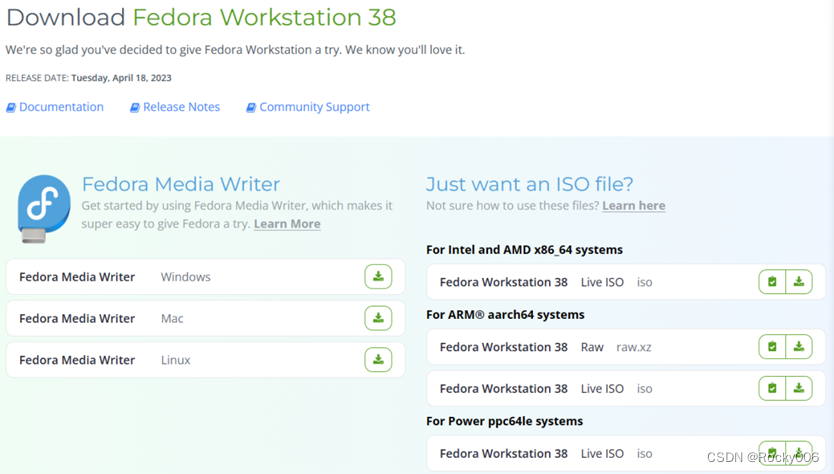The width and height of the screenshot is (834, 474).
Task: Click the 'raw.xz' file type label
Action: pos(633,347)
